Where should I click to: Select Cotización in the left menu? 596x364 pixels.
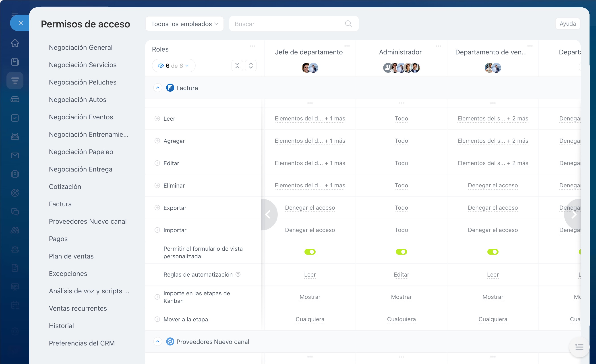(x=65, y=186)
